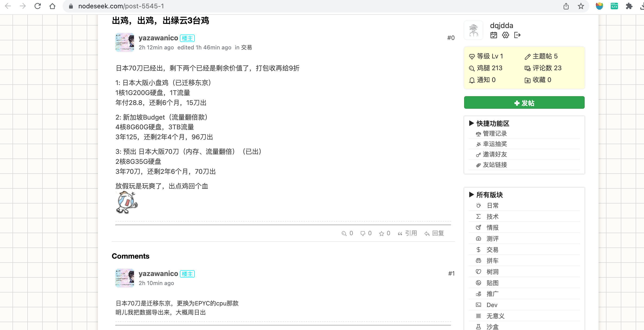Toggle the star favorite on post #0

click(x=382, y=233)
